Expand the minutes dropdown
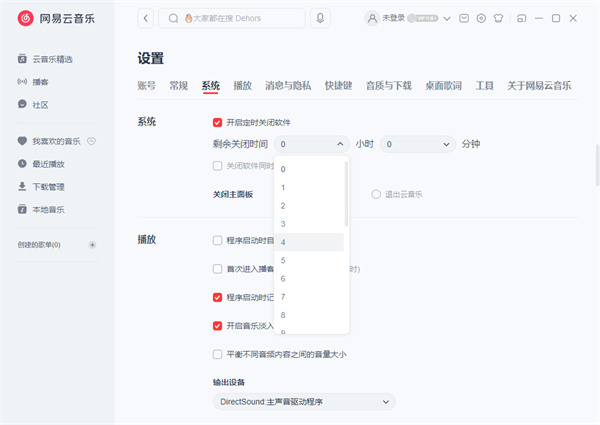This screenshot has height=425, width=600. pyautogui.click(x=416, y=144)
